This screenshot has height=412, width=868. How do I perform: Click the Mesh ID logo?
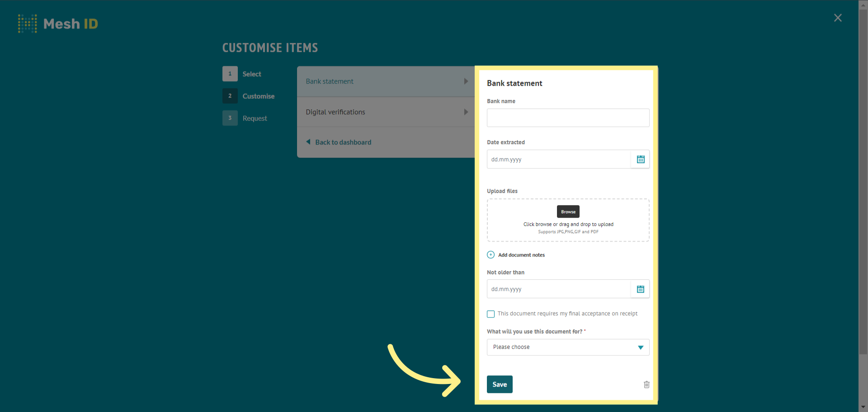[x=58, y=23]
